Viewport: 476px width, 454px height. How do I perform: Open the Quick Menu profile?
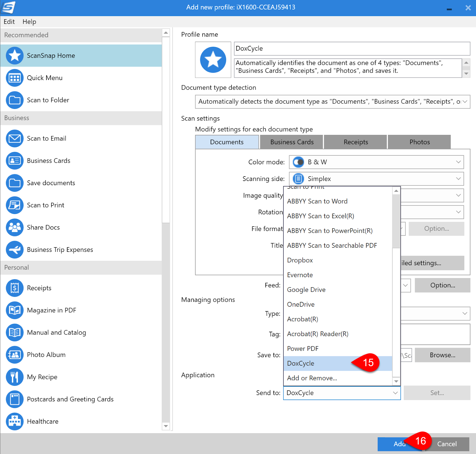click(x=14, y=78)
